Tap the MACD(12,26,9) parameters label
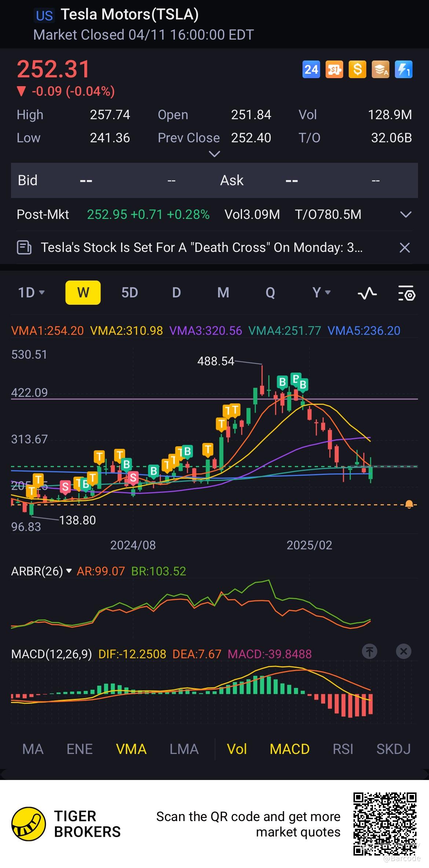 (52, 654)
